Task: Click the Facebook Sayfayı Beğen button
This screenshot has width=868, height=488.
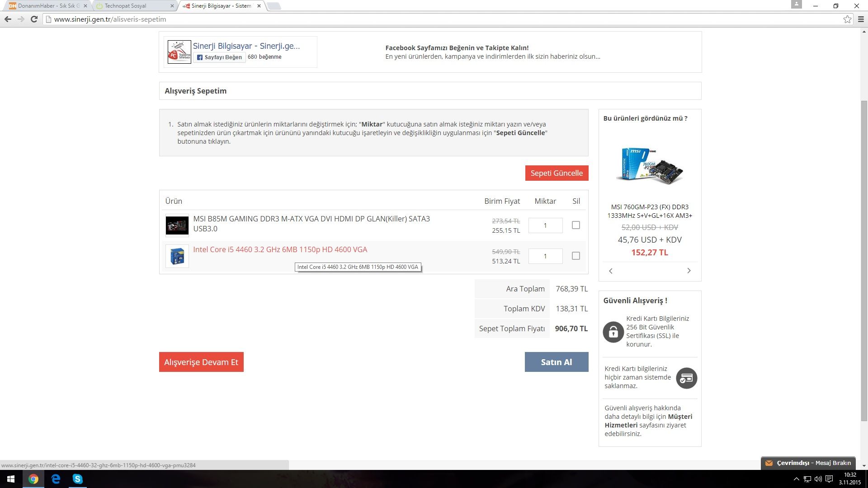Action: tap(220, 57)
